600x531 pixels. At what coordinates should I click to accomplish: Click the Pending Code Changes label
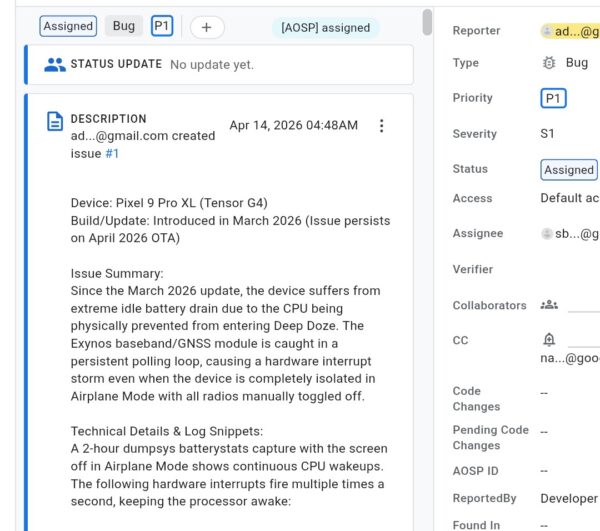pyautogui.click(x=491, y=438)
